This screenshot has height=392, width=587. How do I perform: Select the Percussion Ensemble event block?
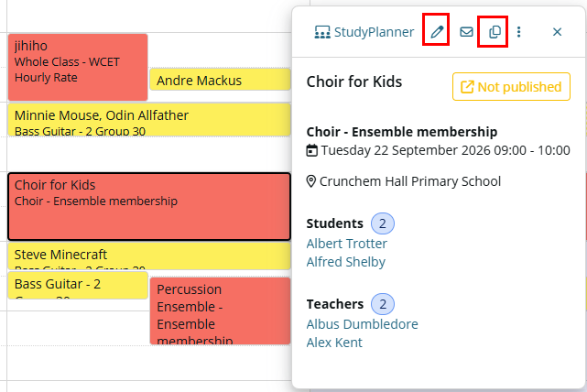coord(220,310)
